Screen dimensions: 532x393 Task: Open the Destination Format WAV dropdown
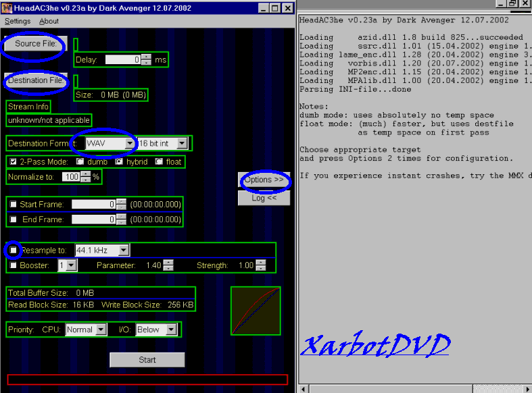point(130,143)
